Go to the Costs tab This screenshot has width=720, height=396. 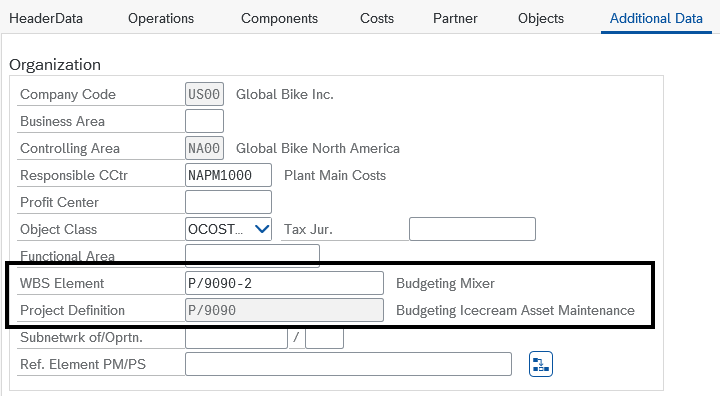pos(377,18)
